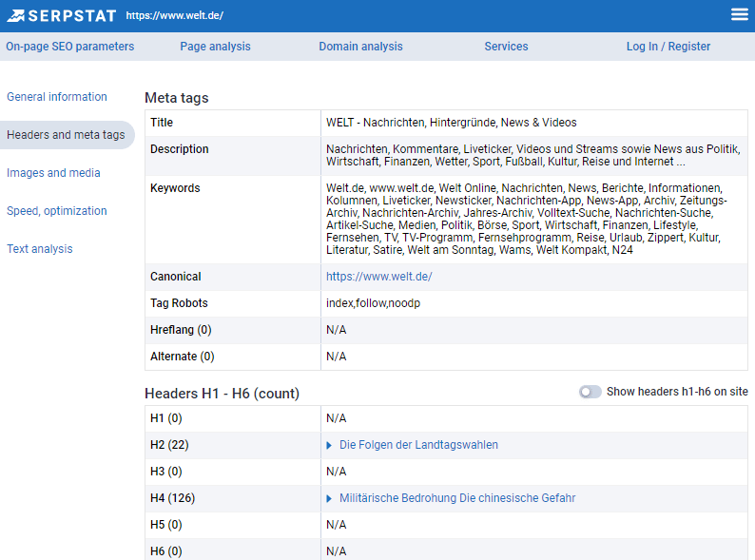This screenshot has height=560, width=755.
Task: Click the H2 (22) row label
Action: point(169,445)
